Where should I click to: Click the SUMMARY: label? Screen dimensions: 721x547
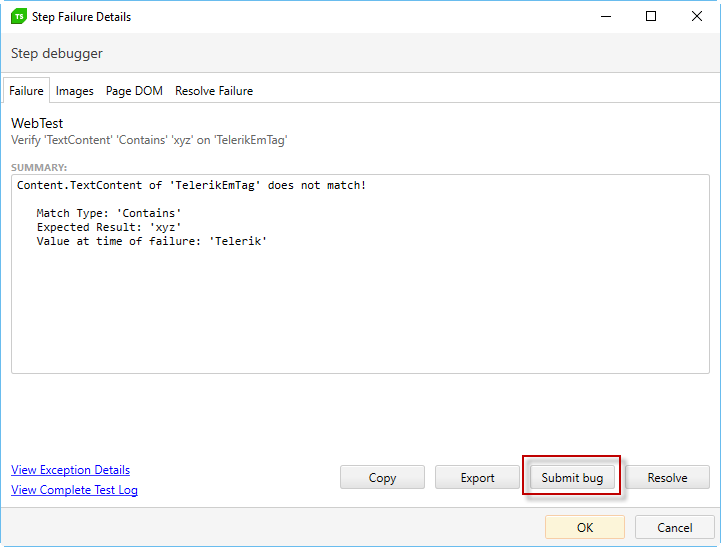tap(39, 167)
